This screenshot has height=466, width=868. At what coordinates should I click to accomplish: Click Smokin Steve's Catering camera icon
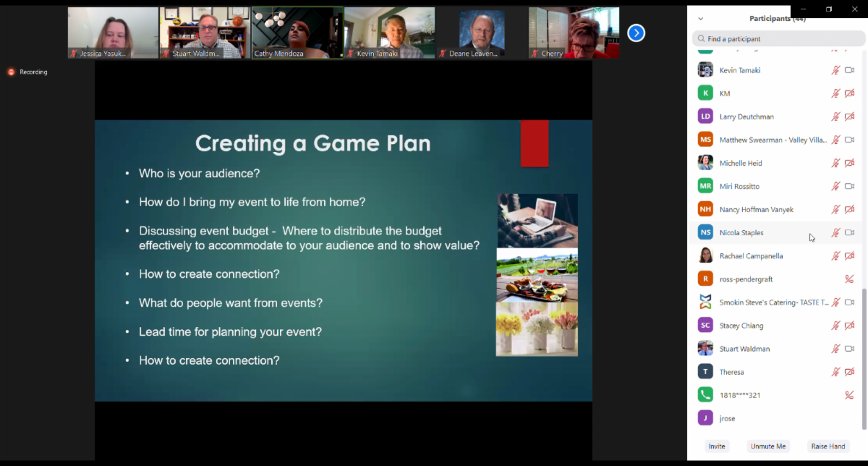pyautogui.click(x=850, y=302)
